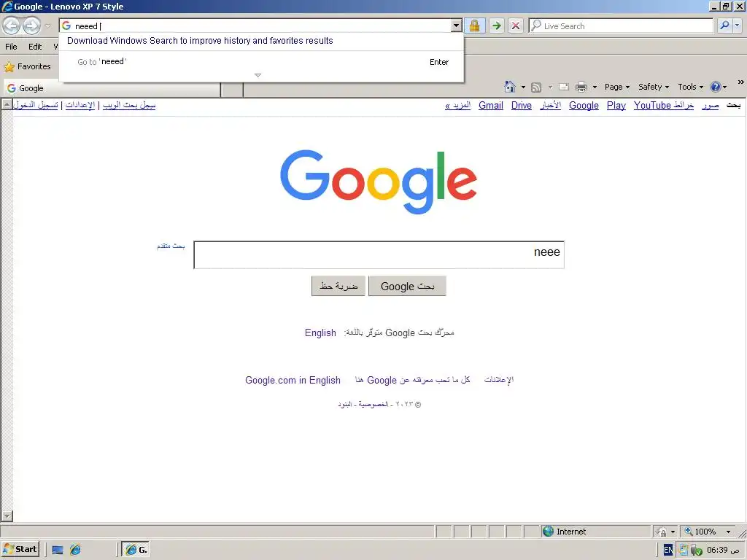Image resolution: width=747 pixels, height=560 pixels.
Task: Open the Gmail link
Action: [x=491, y=106]
